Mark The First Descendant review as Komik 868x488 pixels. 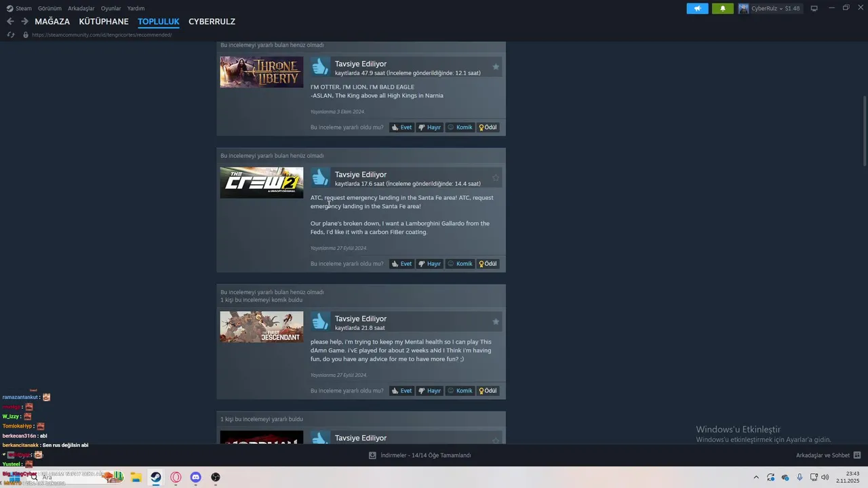coord(460,390)
